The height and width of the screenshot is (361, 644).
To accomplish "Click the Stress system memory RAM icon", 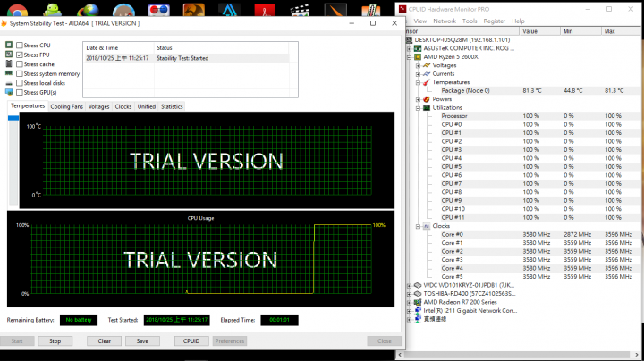I will click(9, 73).
